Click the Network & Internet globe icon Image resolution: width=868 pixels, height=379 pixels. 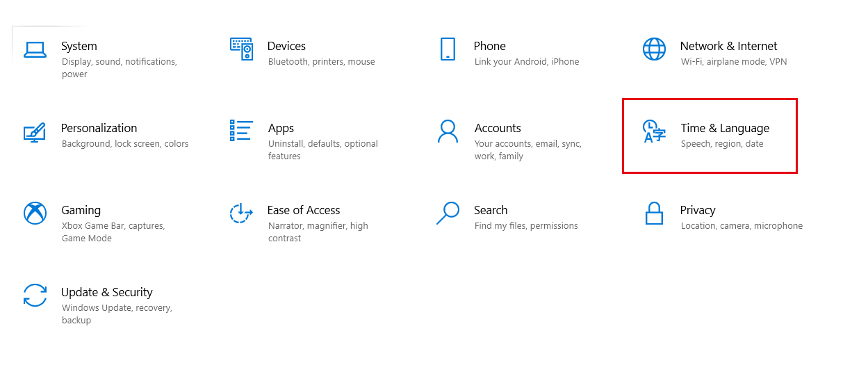[654, 49]
